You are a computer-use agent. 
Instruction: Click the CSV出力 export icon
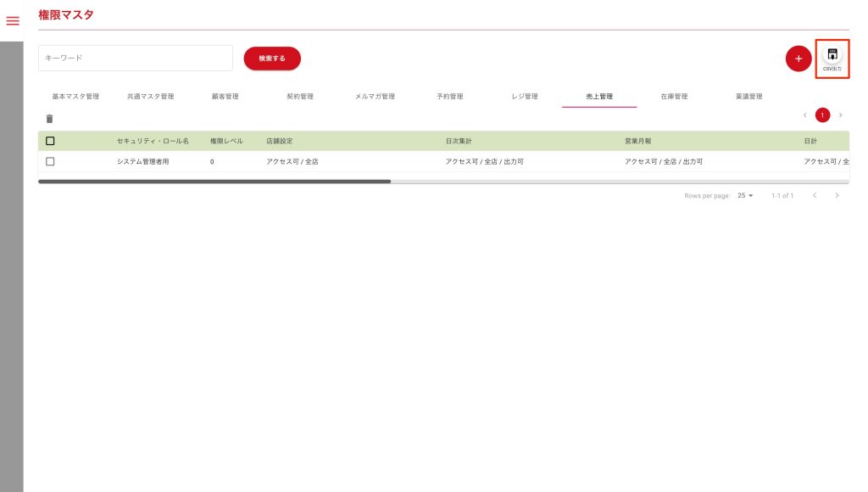[832, 58]
